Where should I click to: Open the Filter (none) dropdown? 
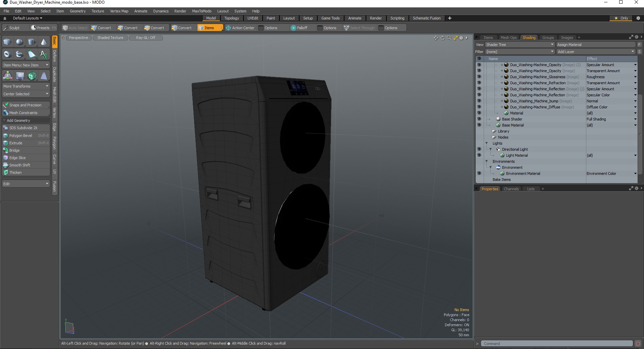[520, 52]
